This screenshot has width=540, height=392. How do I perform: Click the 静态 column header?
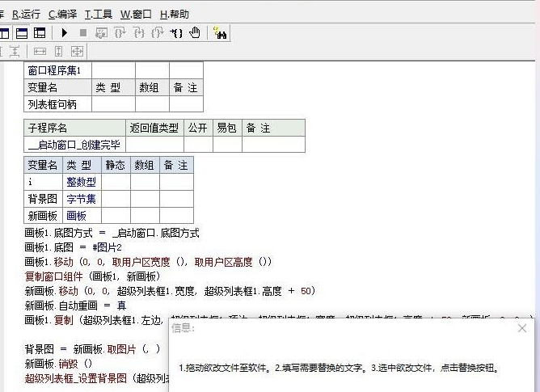(116, 165)
